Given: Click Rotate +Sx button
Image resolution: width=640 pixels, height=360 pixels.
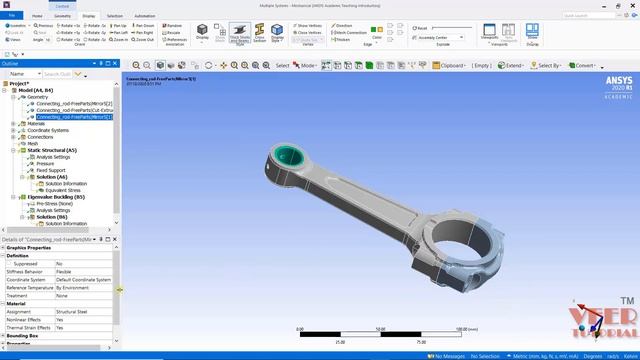Looking at the screenshot, I should [68, 26].
